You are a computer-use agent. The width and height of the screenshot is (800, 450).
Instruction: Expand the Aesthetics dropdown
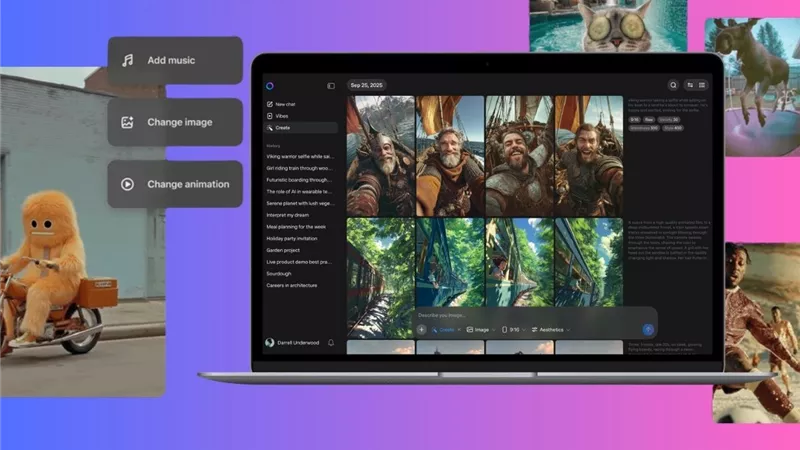(x=551, y=330)
